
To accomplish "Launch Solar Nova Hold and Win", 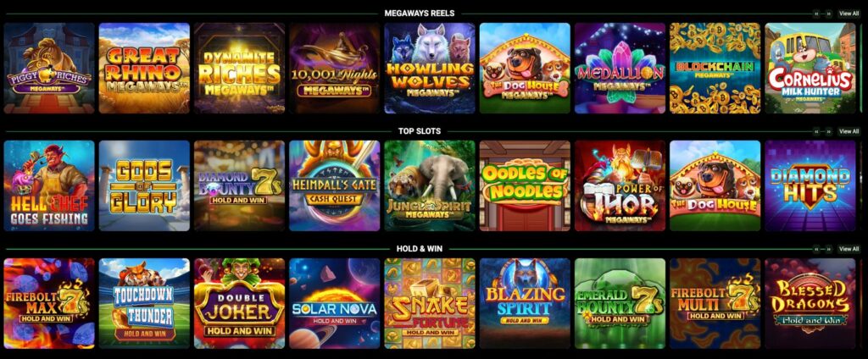I will [334, 303].
